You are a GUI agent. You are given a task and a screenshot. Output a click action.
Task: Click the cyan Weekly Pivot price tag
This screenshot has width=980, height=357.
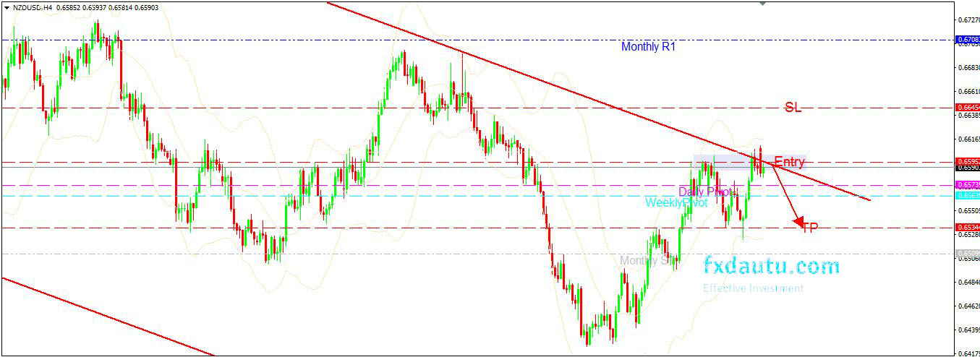coord(967,196)
